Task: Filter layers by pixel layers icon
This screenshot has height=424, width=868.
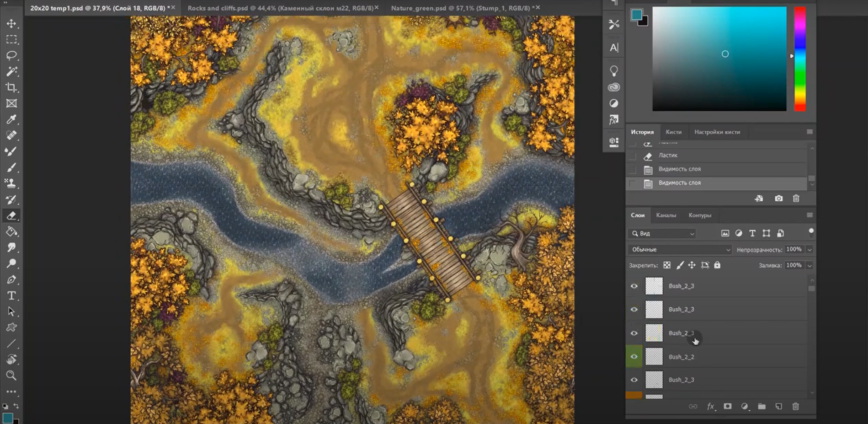Action: (x=725, y=233)
